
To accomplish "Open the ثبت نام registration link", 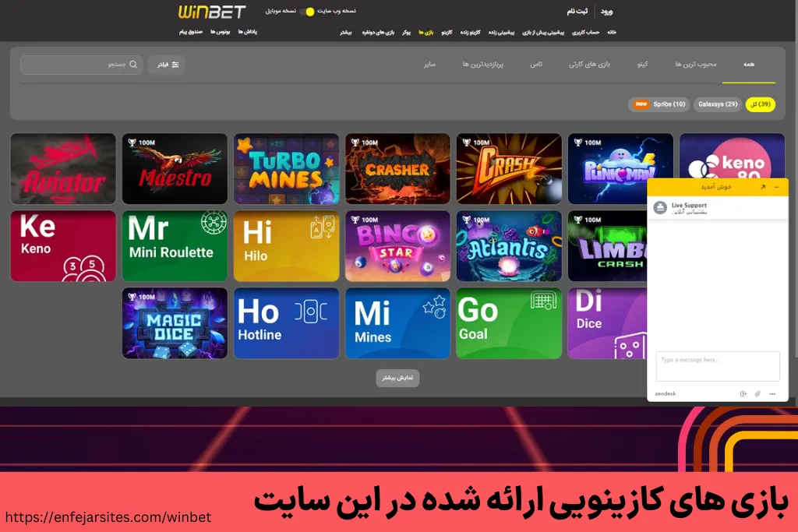I will (577, 11).
